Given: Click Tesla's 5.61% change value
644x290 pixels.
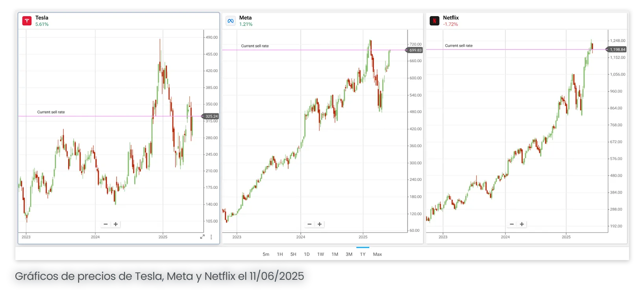Looking at the screenshot, I should pyautogui.click(x=42, y=24).
